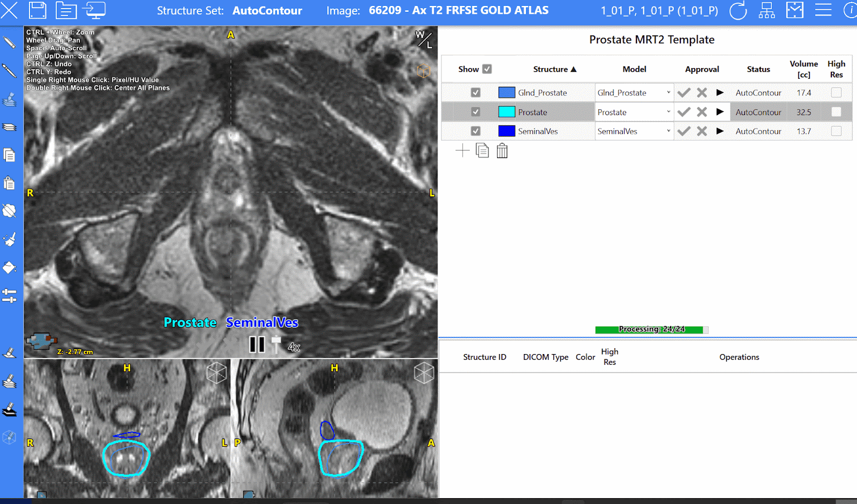Click the body orientation thumbnail in axial view
Screen dimensions: 857x504
click(x=41, y=341)
